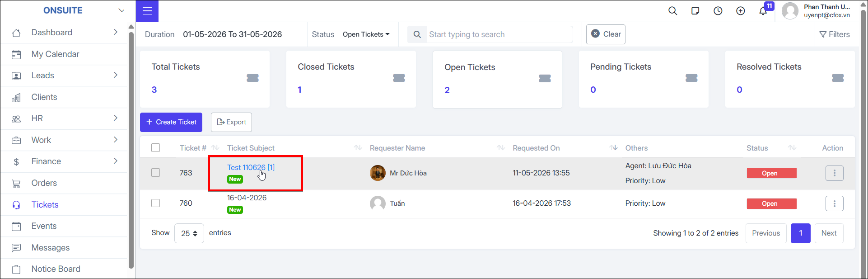Screen dimensions: 868x279
Task: Open the timer clock icon
Action: [x=718, y=11]
